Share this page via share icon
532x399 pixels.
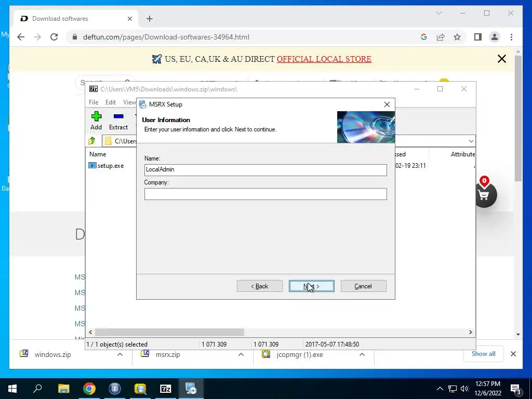[441, 37]
